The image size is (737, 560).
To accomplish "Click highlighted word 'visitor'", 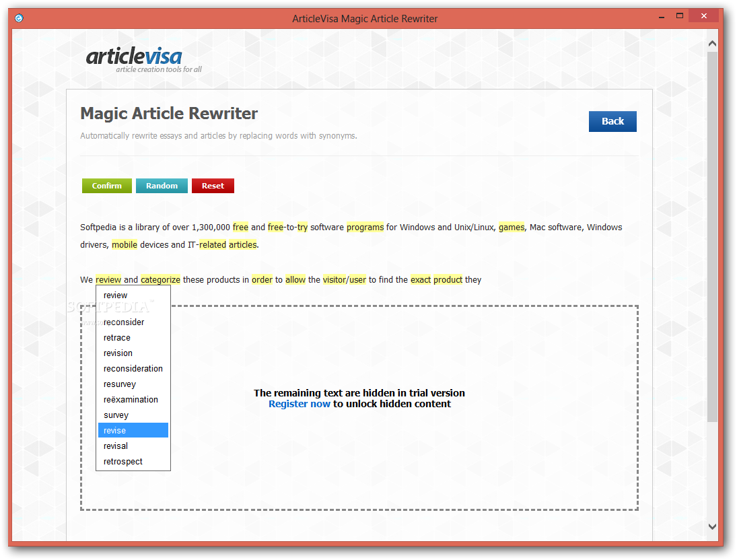I will pos(335,280).
